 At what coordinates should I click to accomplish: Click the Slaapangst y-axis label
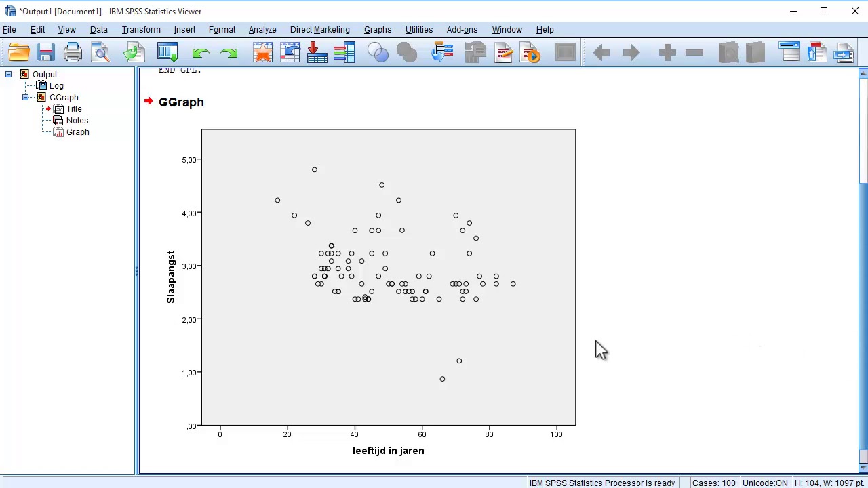point(171,277)
